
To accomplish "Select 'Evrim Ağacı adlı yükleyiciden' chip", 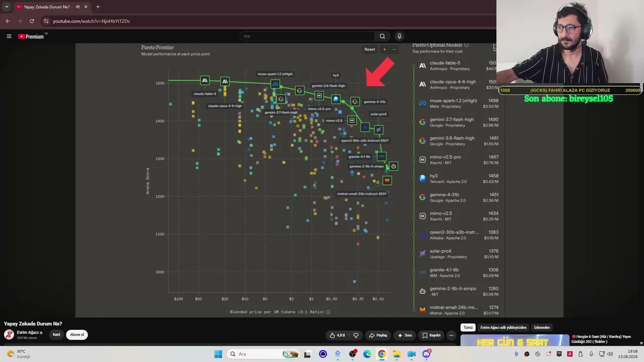I will pos(503,328).
